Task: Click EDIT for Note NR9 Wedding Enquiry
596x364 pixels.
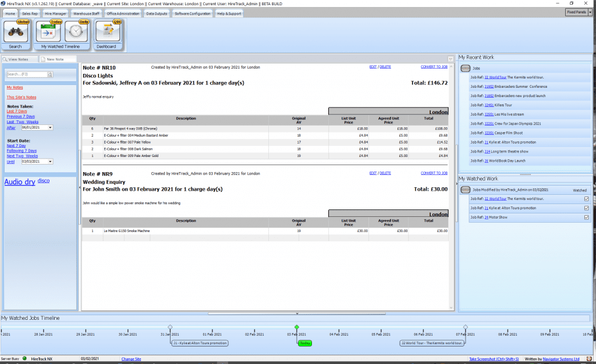Action: (x=373, y=173)
